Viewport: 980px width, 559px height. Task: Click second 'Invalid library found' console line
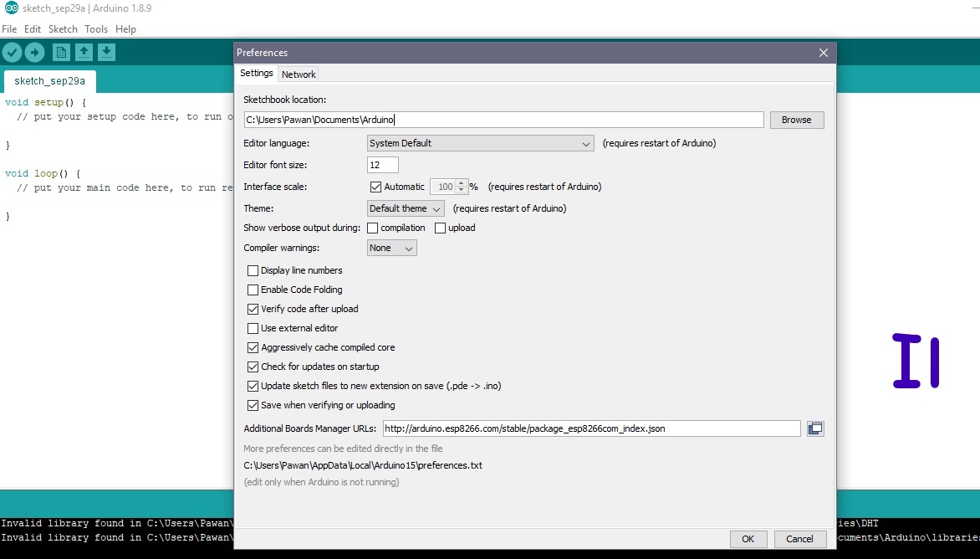(117, 538)
